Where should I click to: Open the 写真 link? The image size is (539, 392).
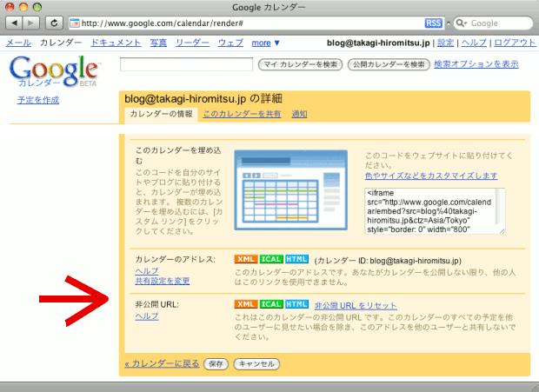coord(158,43)
